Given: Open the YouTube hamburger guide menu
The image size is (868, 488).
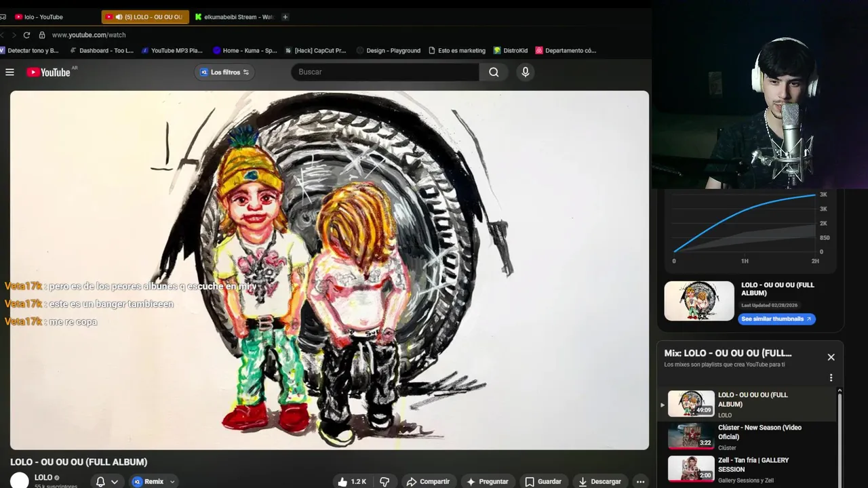Looking at the screenshot, I should 9,72.
